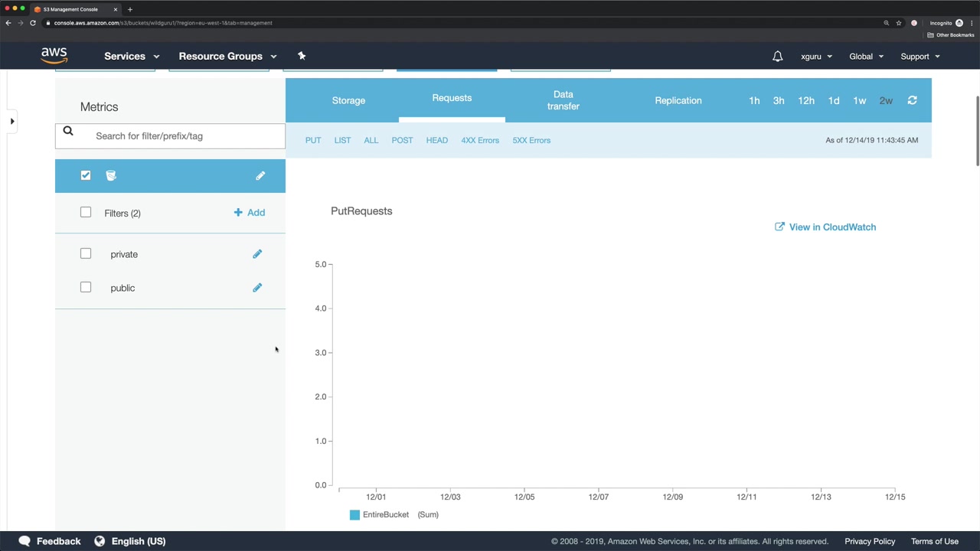Switch to the Replication tab
Screen dimensions: 980x551
(x=678, y=100)
